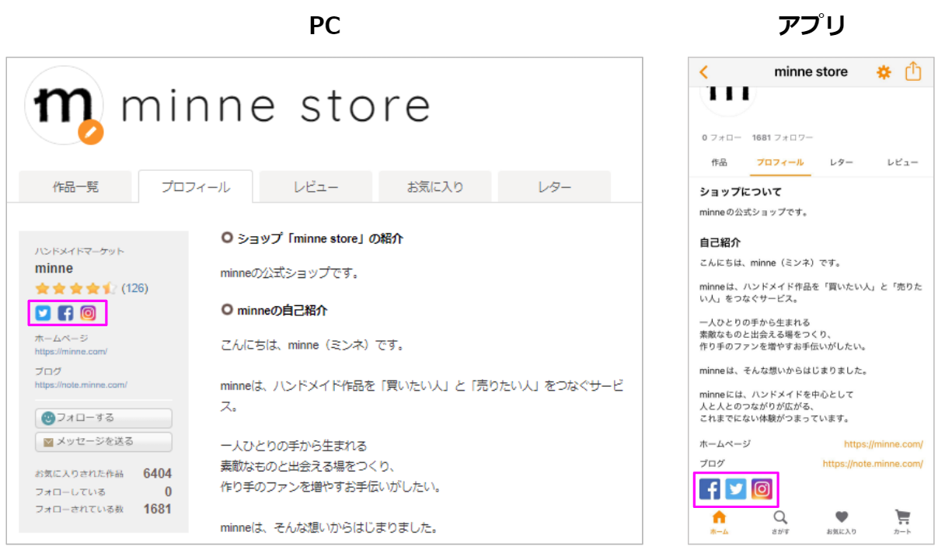Image resolution: width=945 pixels, height=560 pixels.
Task: Click the フォローする button
Action: point(103,418)
